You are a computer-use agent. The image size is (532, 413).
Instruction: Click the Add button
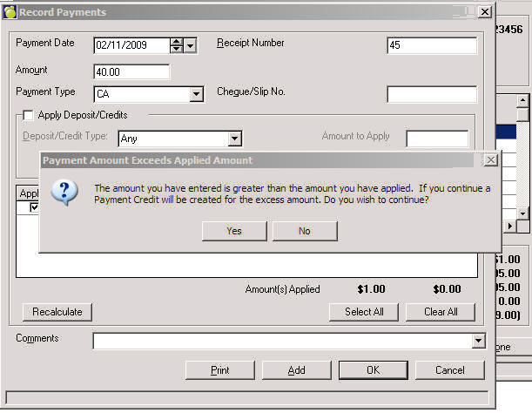[x=297, y=370]
